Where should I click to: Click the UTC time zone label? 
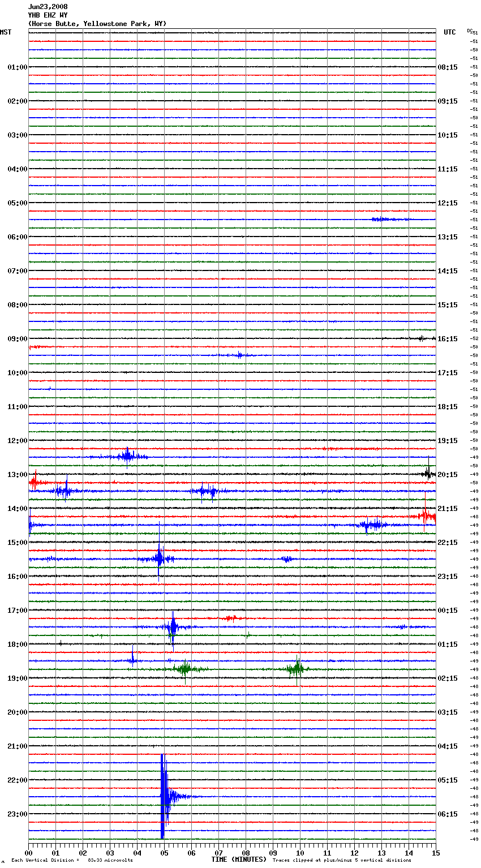(450, 32)
